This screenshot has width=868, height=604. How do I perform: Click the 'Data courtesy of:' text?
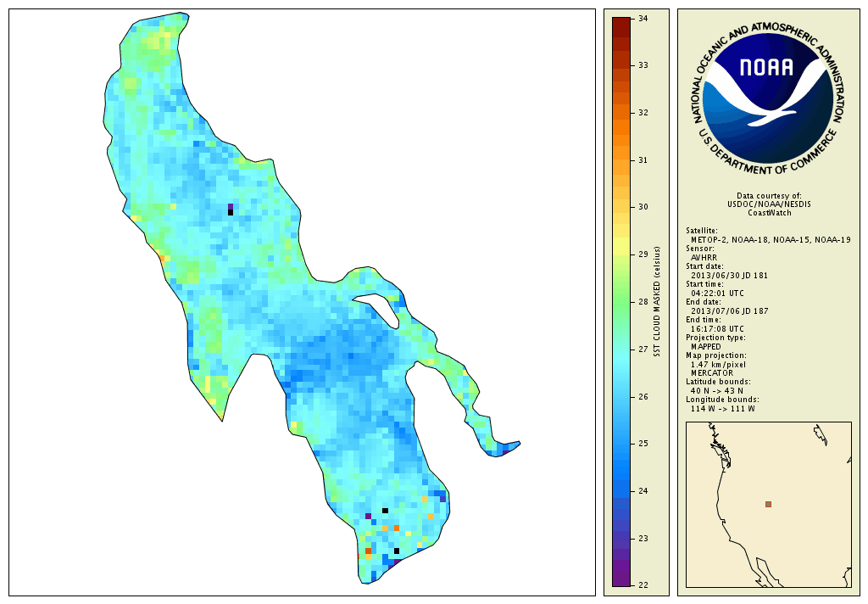point(769,196)
